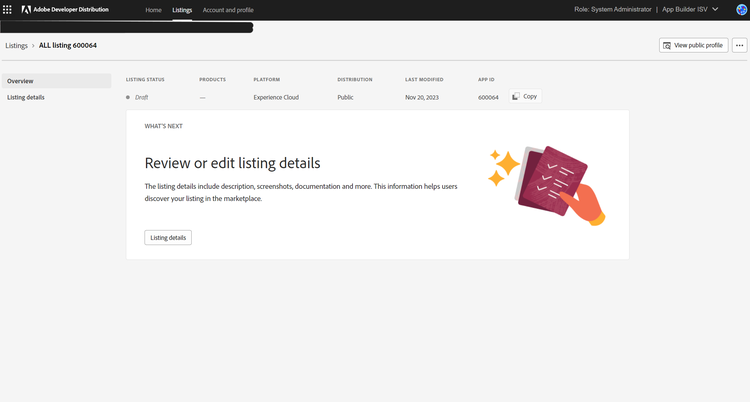The height and width of the screenshot is (402, 750).
Task: Select the Listings tab
Action: [x=182, y=10]
